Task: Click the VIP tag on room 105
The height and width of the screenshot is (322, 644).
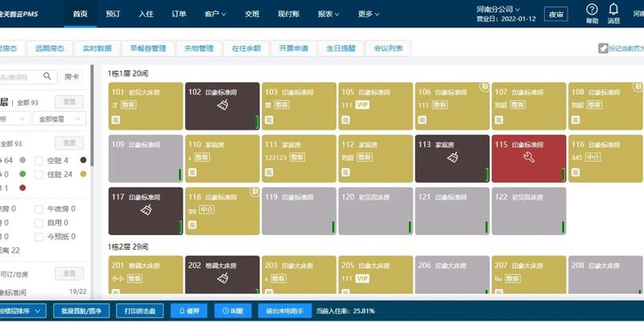Action: (362, 105)
